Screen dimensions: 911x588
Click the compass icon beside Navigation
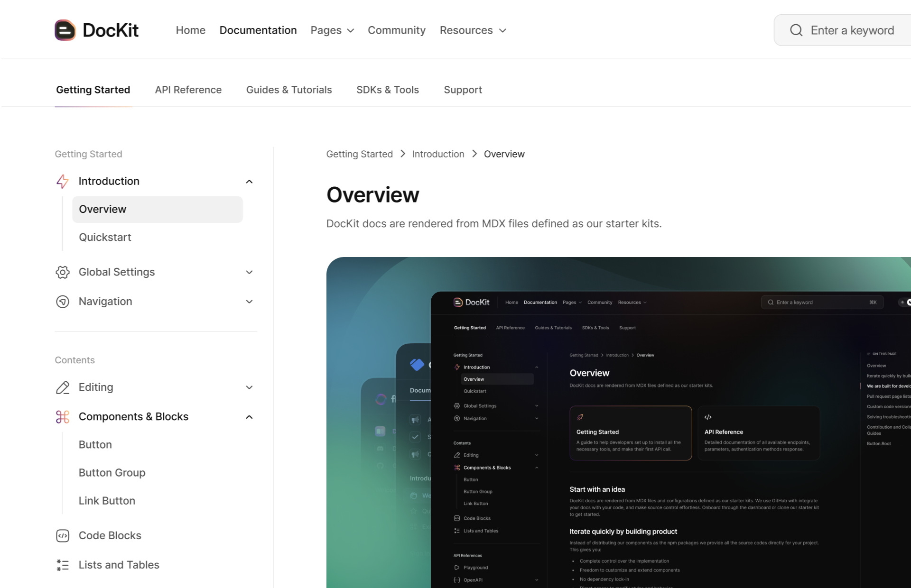coord(62,302)
